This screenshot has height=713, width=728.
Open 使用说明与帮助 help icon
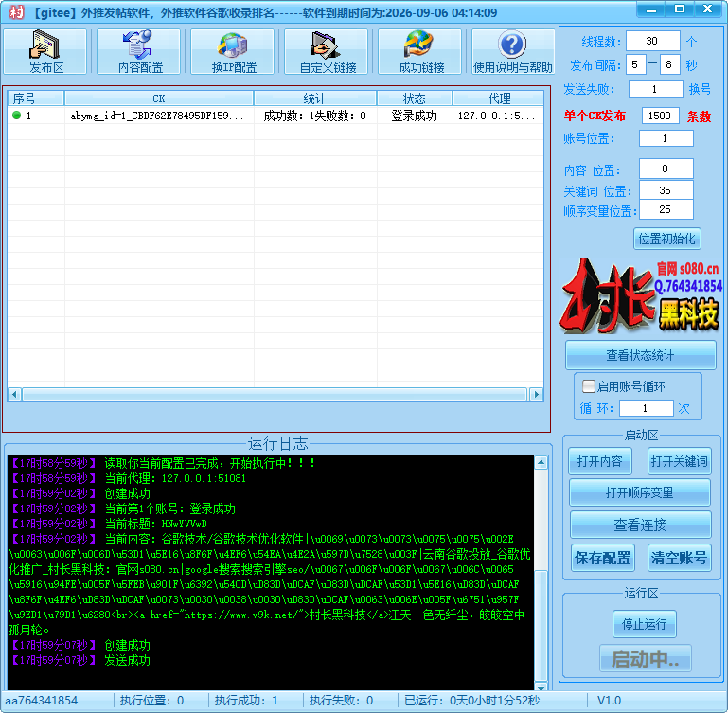[513, 51]
